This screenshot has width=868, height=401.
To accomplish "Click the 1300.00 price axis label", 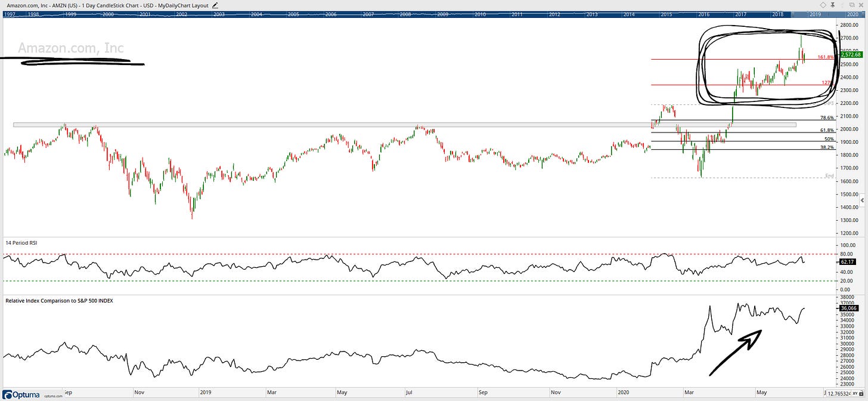I will (x=850, y=220).
